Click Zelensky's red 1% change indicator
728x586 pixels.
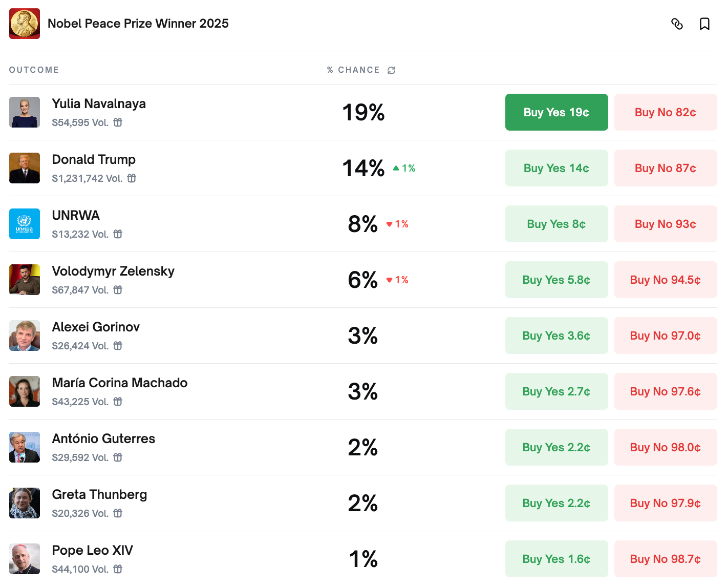click(x=397, y=280)
